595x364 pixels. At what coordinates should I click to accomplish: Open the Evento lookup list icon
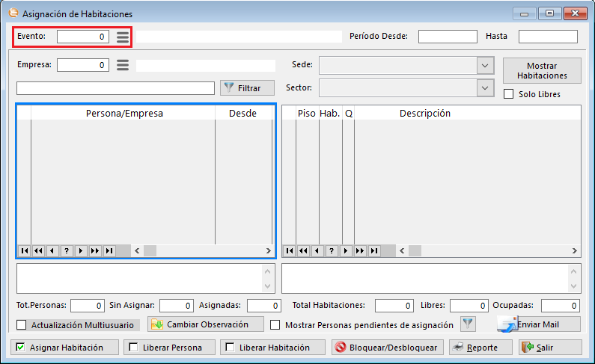(123, 37)
